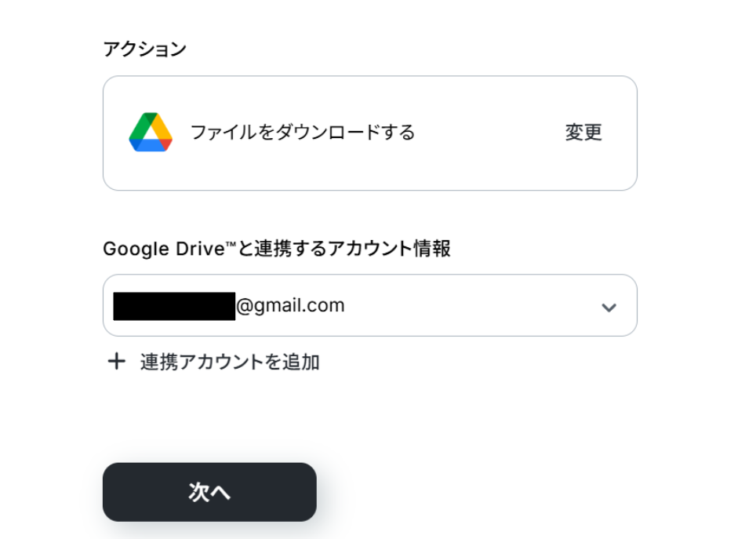This screenshot has height=539, width=756.
Task: Select the 連携アカウントを追加 link
Action: [x=229, y=362]
